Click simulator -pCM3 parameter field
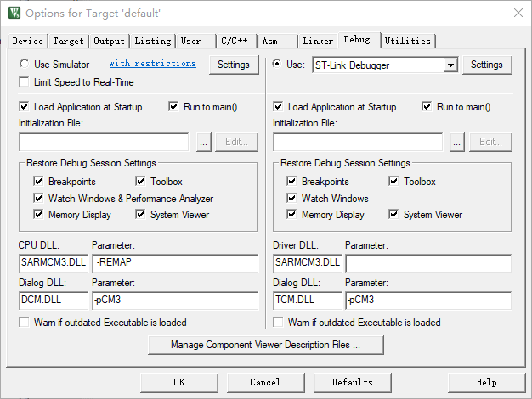 click(x=175, y=301)
